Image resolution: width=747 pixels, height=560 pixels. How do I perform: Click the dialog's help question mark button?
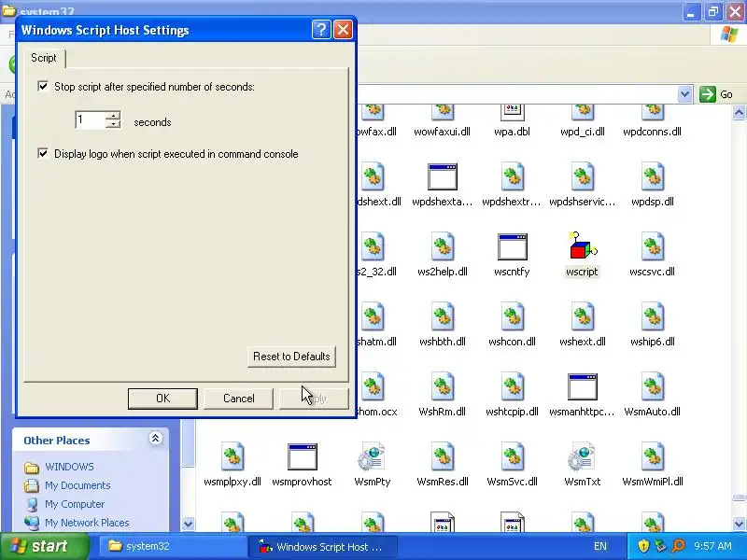(321, 30)
